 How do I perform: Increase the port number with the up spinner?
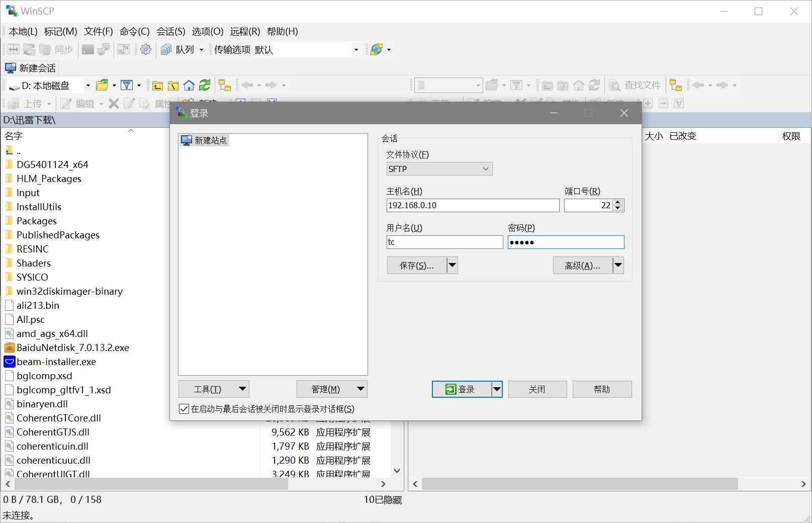[618, 202]
